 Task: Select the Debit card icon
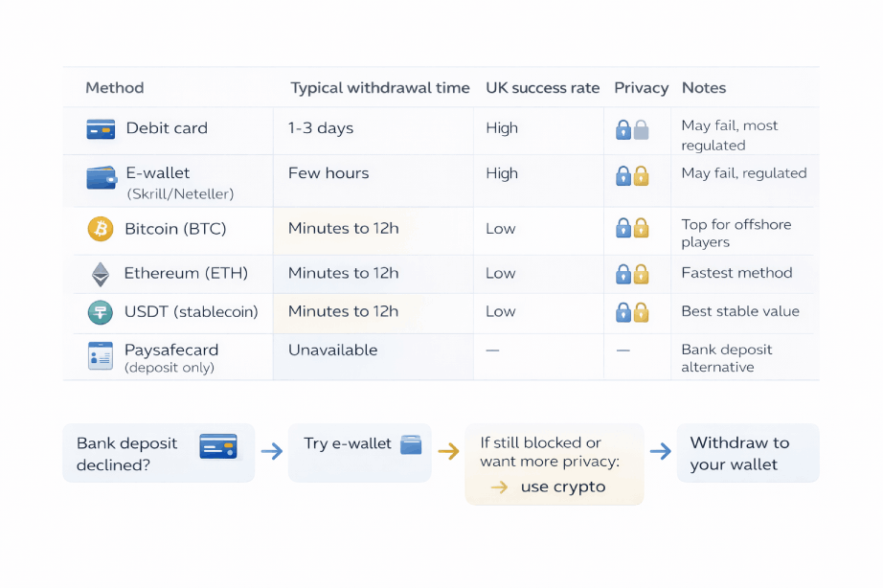click(x=100, y=128)
